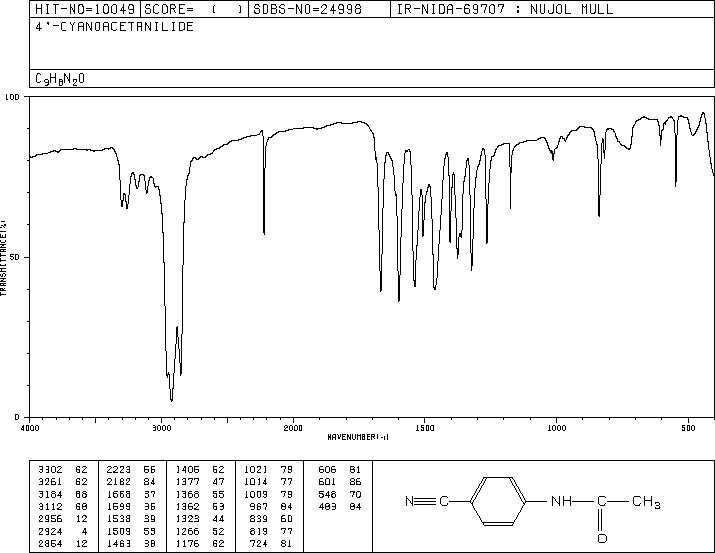Screen dimensions: 715x553
Task: Click the 1500 x-axis tick label
Action: coord(425,428)
